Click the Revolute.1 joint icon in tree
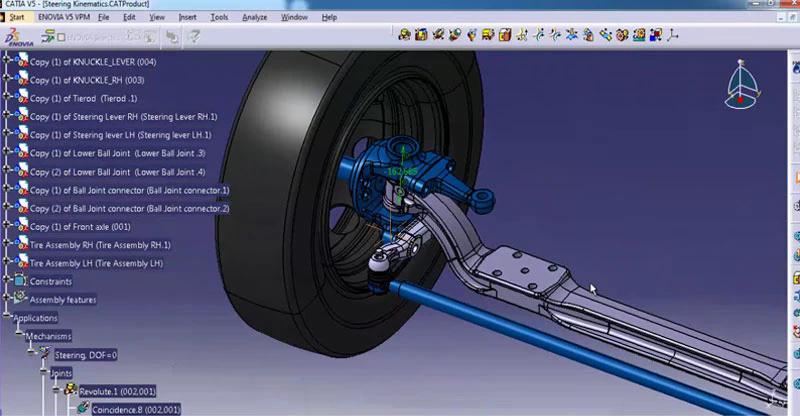Viewport: 800px width, 416px height. coord(70,390)
